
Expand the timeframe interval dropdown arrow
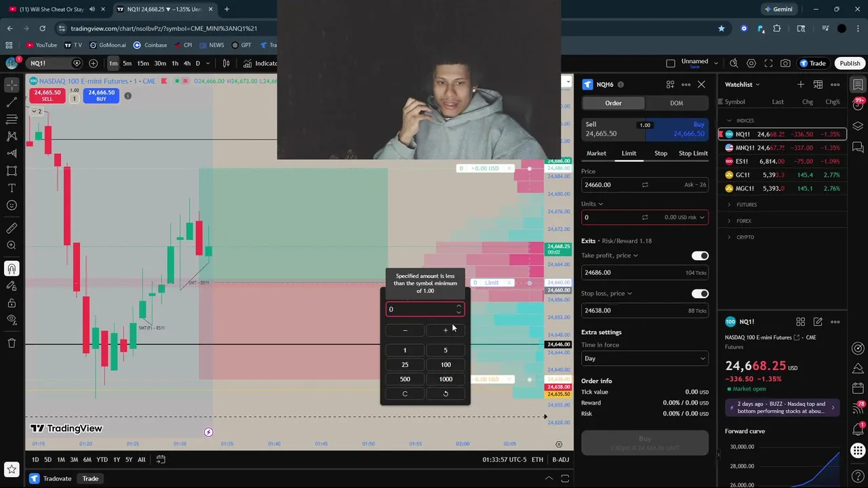(x=208, y=63)
